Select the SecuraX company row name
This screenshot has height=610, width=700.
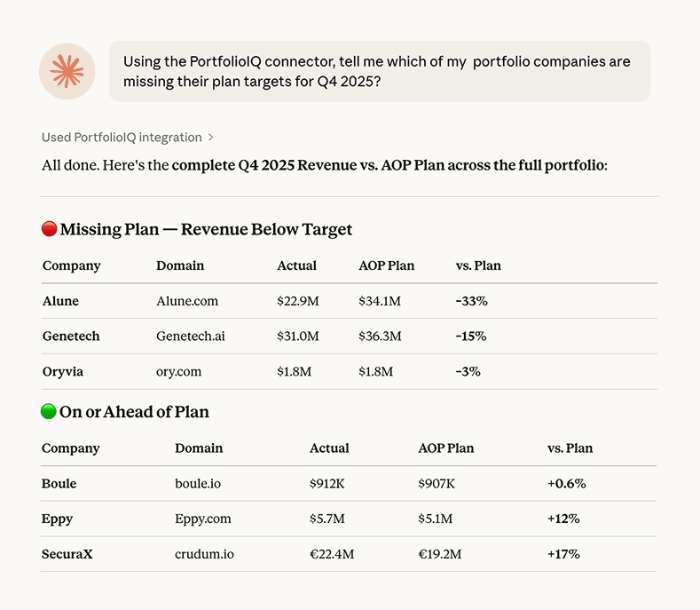coord(67,554)
